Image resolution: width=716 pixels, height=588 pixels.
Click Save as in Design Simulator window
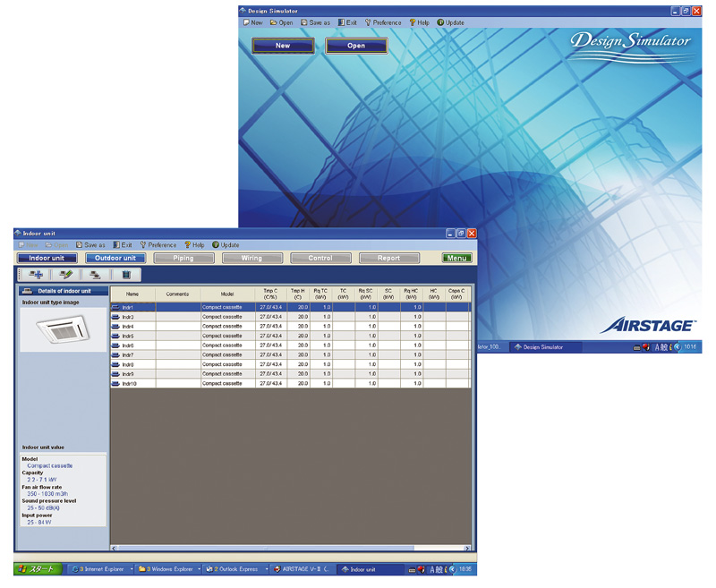[315, 22]
